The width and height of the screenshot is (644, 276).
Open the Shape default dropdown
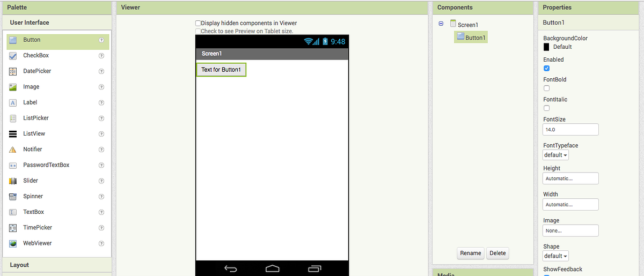pos(555,256)
